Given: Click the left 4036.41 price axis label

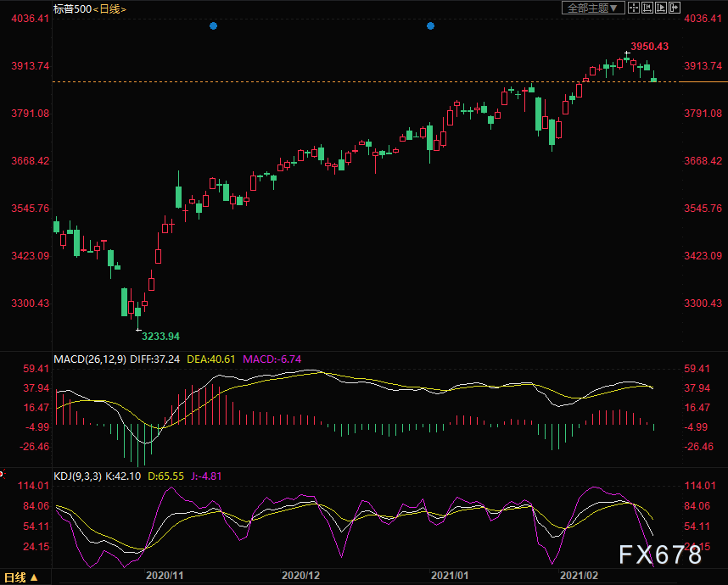Looking at the screenshot, I should 31,19.
